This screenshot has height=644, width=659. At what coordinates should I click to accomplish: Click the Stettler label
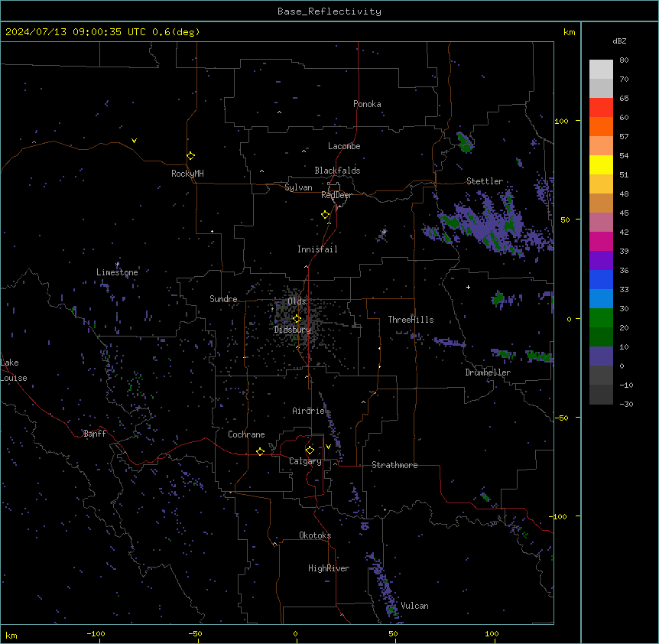(485, 181)
